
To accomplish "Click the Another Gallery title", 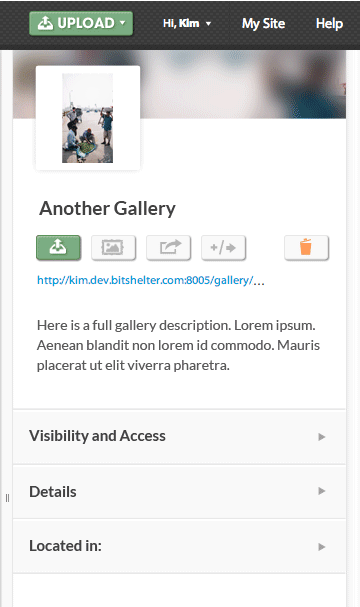I will click(x=107, y=208).
